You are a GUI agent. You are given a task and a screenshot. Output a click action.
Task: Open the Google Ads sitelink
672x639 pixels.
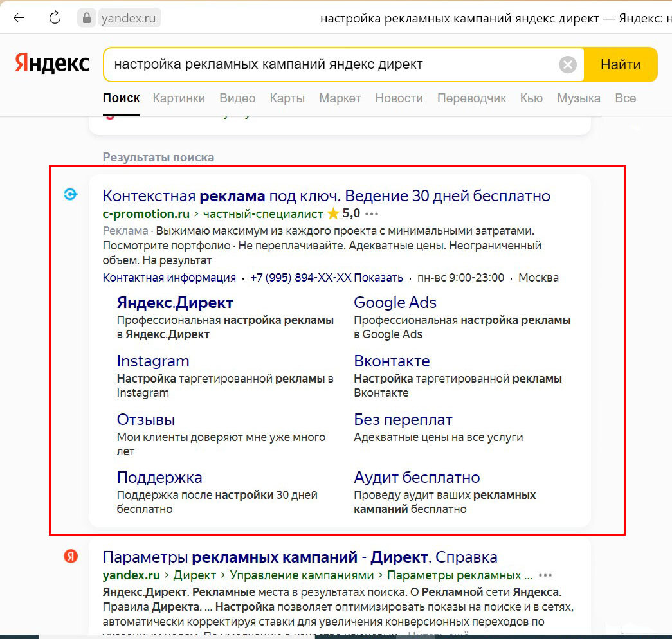click(x=395, y=303)
